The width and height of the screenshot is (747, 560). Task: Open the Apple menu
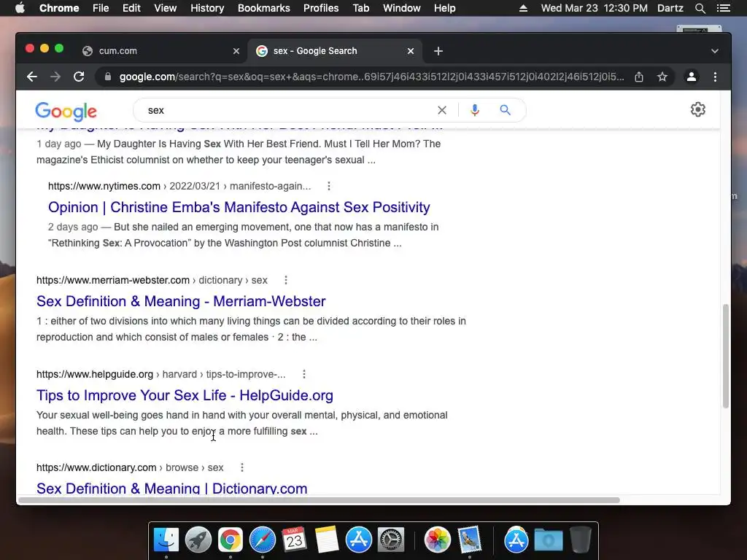[x=20, y=8]
